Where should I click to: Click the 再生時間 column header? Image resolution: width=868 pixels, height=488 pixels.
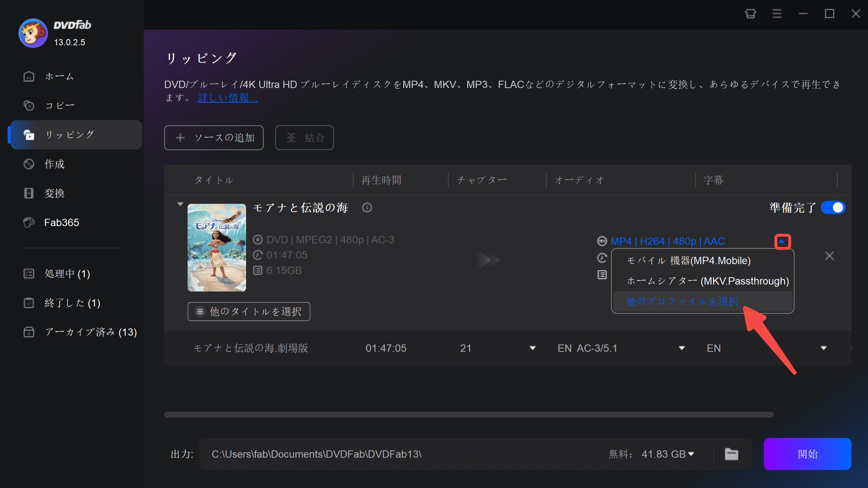(x=381, y=180)
